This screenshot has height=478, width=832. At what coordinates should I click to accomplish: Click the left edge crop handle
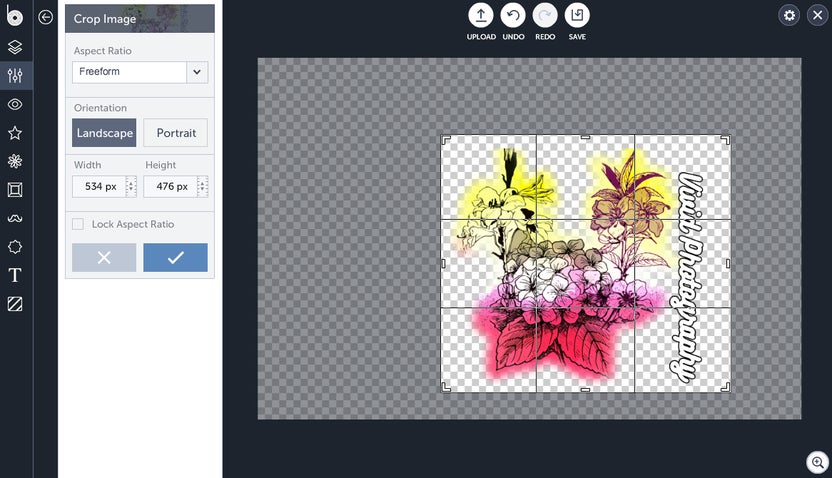[x=444, y=263]
